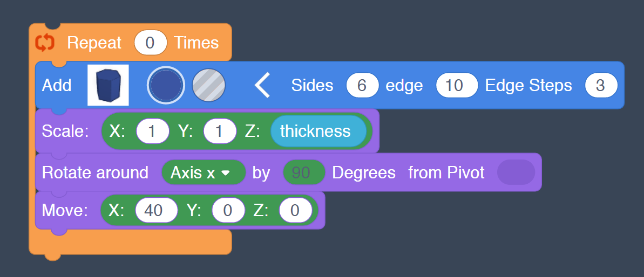Screen dimensions: 644x277
Task: Click the Move Z value field
Action: click(x=295, y=210)
